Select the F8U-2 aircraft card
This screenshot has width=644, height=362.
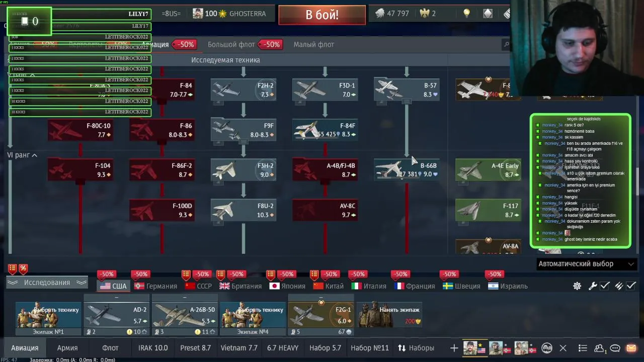pos(244,210)
